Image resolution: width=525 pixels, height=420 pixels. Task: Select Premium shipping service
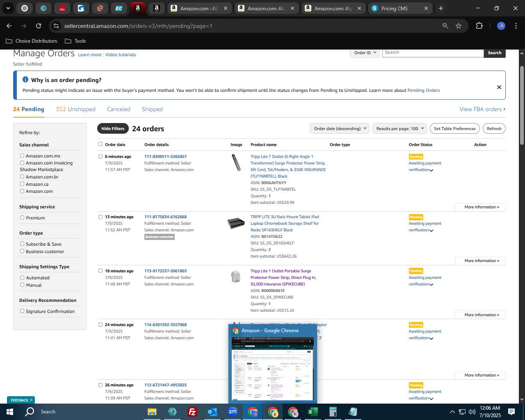pyautogui.click(x=22, y=217)
